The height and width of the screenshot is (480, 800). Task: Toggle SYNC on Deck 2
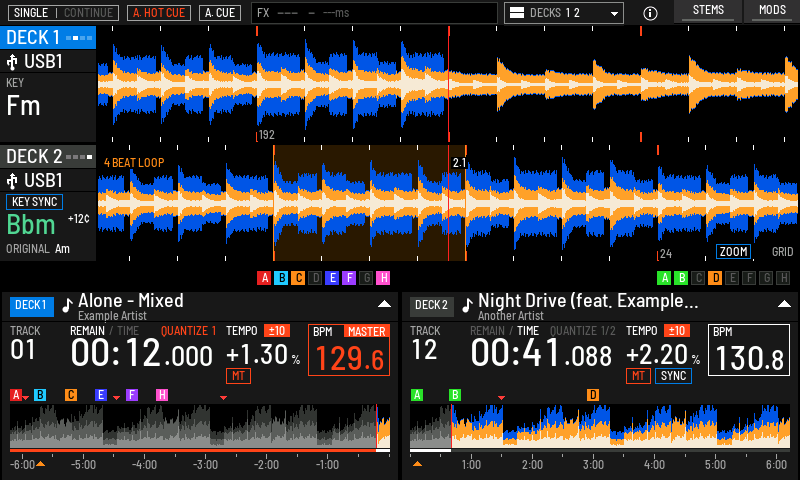[x=673, y=376]
